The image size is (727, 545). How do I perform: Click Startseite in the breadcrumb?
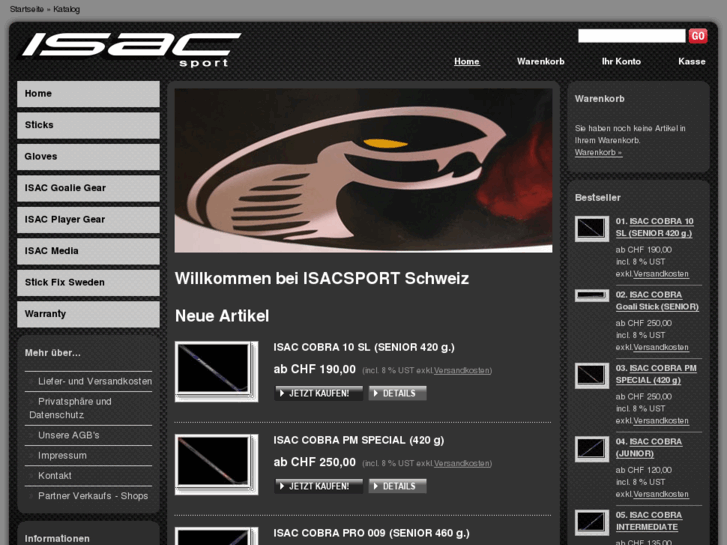[26, 9]
